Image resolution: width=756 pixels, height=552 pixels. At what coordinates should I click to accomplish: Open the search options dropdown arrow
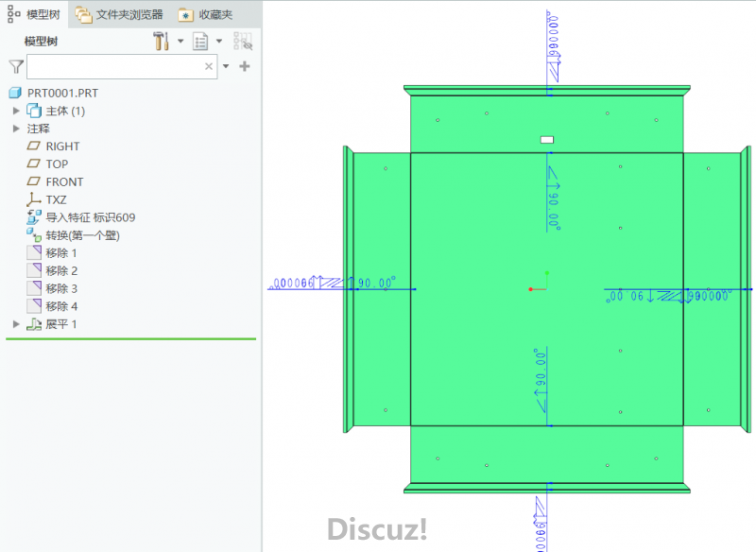(x=226, y=67)
